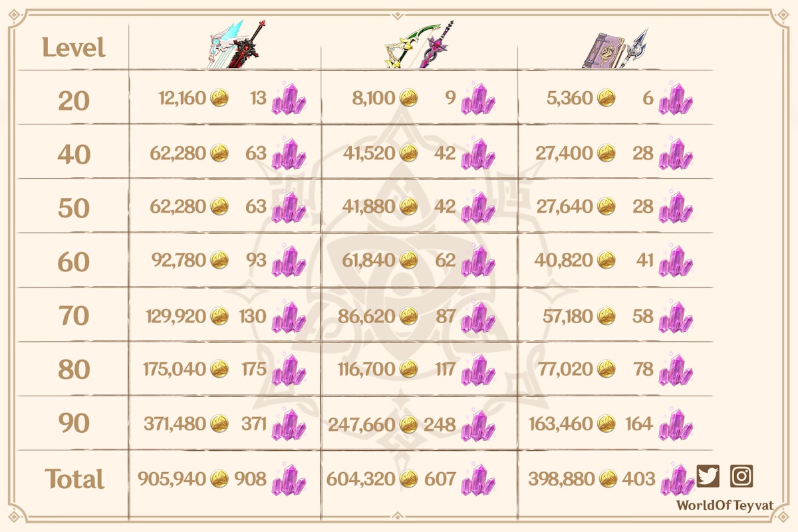This screenshot has height=532, width=798.
Task: Click the Mora coin beside 604,320
Action: click(x=408, y=479)
